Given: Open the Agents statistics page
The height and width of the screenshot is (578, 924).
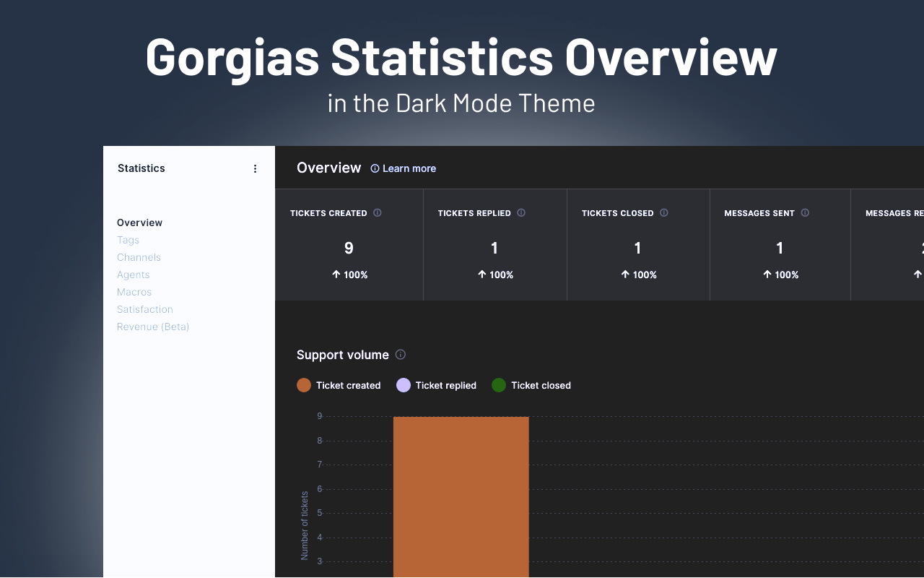Looking at the screenshot, I should 133,275.
